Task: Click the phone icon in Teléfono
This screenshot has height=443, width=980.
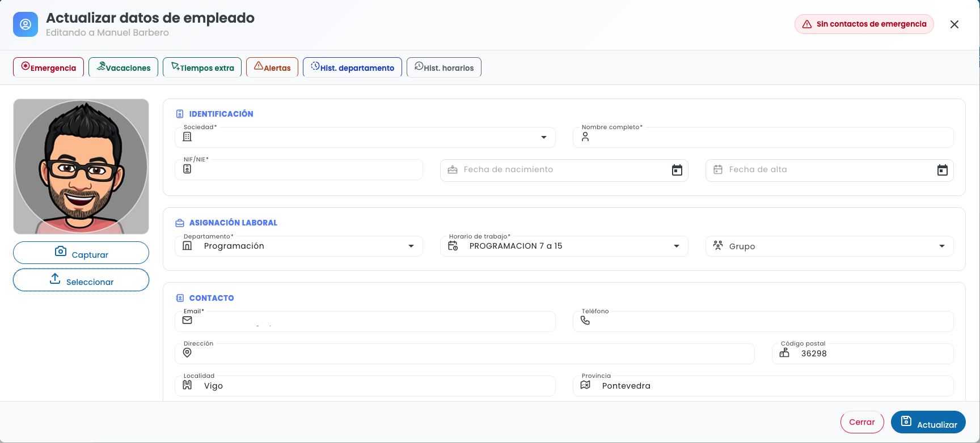Action: (x=585, y=320)
